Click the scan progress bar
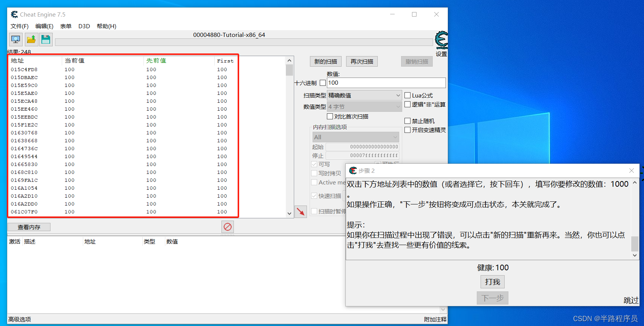 pos(244,42)
